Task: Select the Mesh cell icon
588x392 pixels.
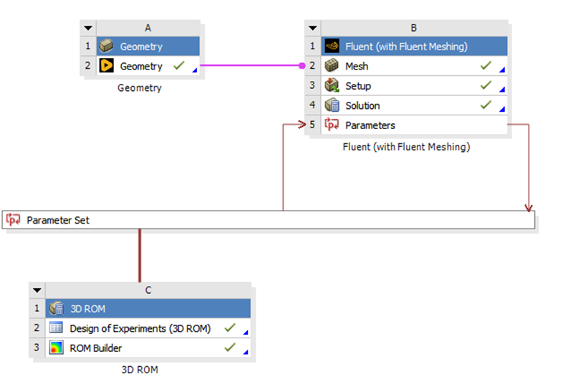Action: (x=332, y=66)
